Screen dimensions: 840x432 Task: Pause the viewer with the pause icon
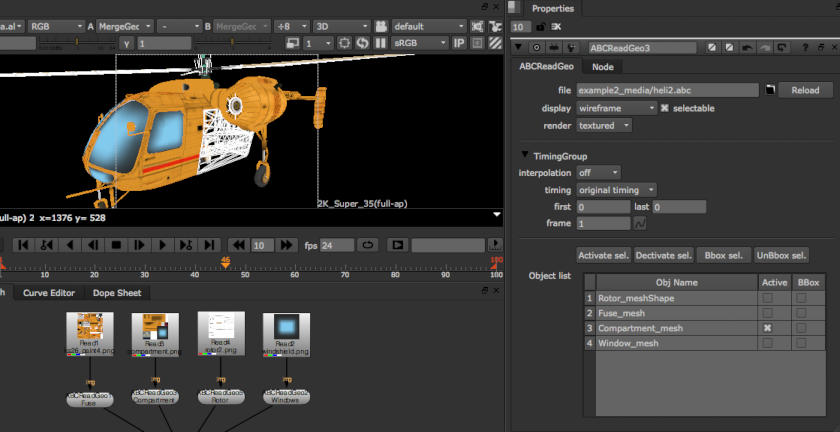point(380,43)
